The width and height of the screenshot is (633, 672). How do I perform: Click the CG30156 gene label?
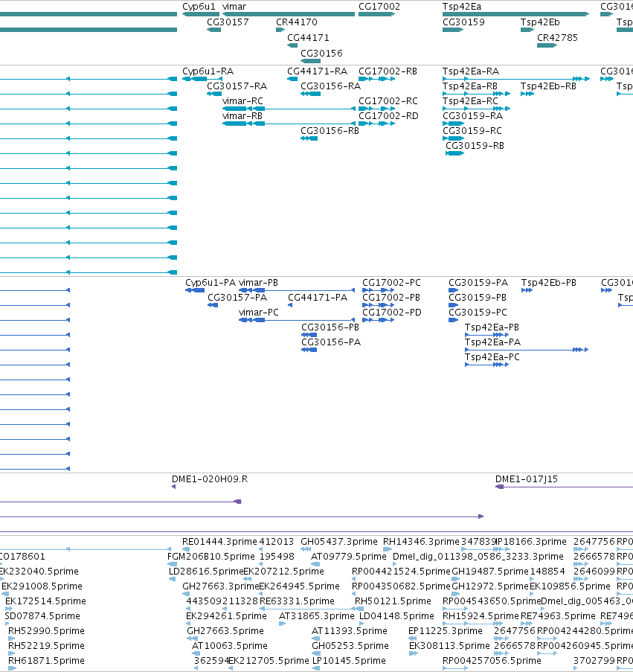point(321,53)
